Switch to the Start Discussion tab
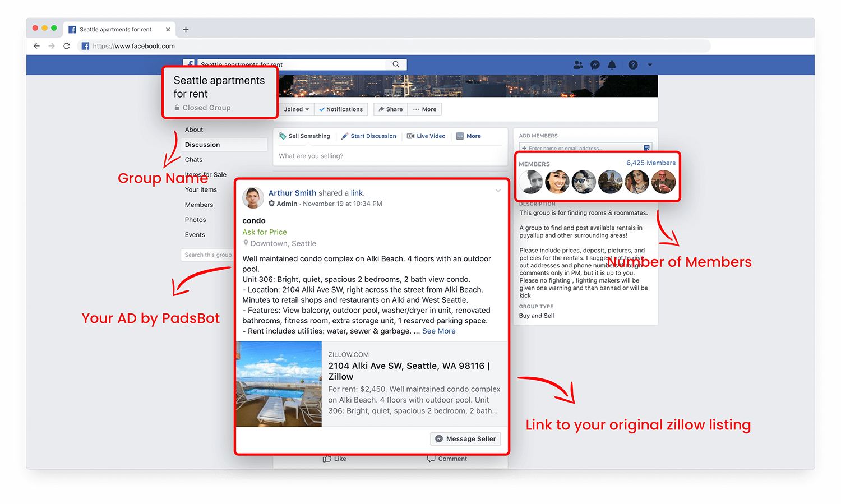This screenshot has height=504, width=841. [x=369, y=136]
